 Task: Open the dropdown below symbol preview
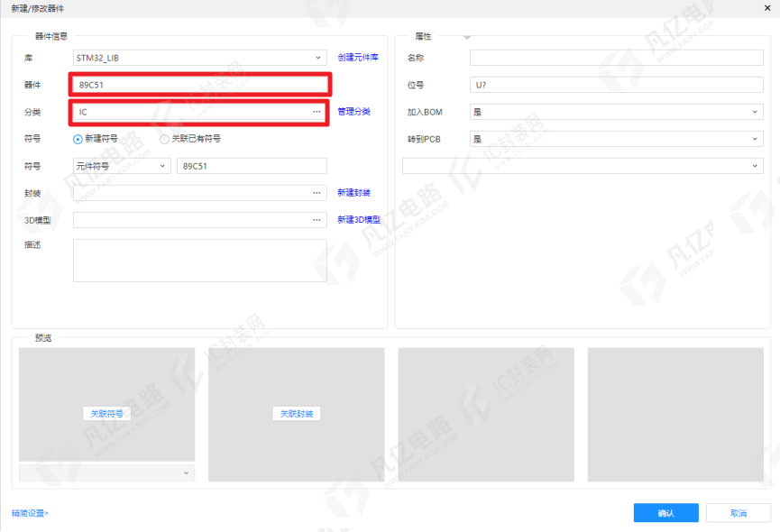107,472
